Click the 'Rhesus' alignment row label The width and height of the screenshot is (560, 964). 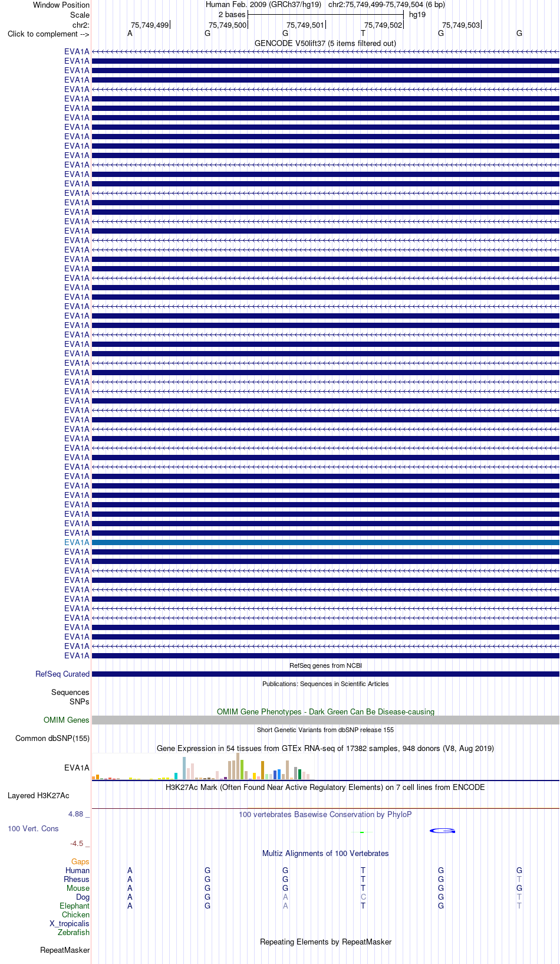pyautogui.click(x=77, y=879)
